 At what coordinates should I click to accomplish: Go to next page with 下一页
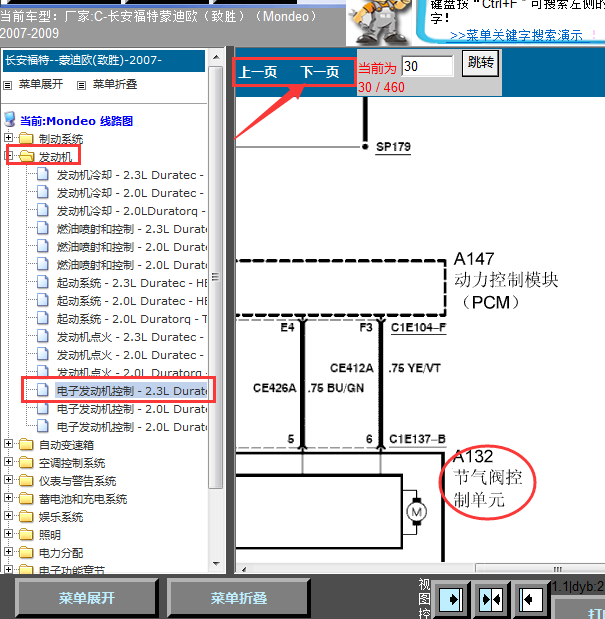(x=320, y=72)
